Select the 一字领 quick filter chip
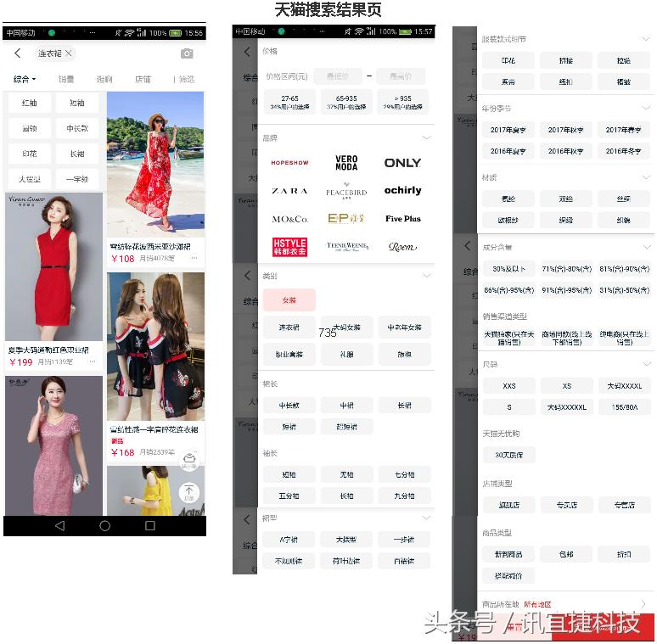 pos(77,179)
